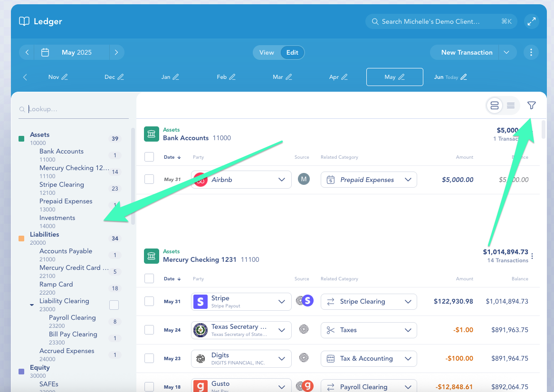Select the Jan month tab
Screen dimensions: 554x392
pyautogui.click(x=170, y=76)
